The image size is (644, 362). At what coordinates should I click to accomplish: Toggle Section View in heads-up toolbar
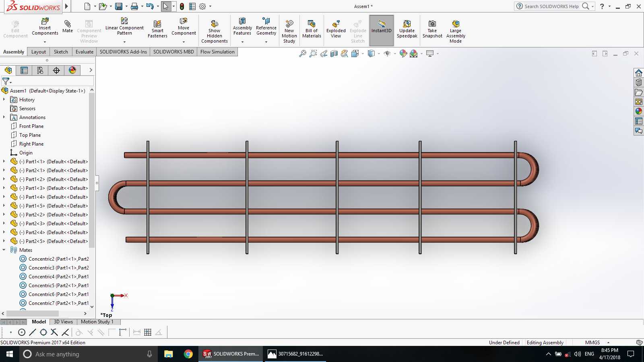tap(334, 53)
